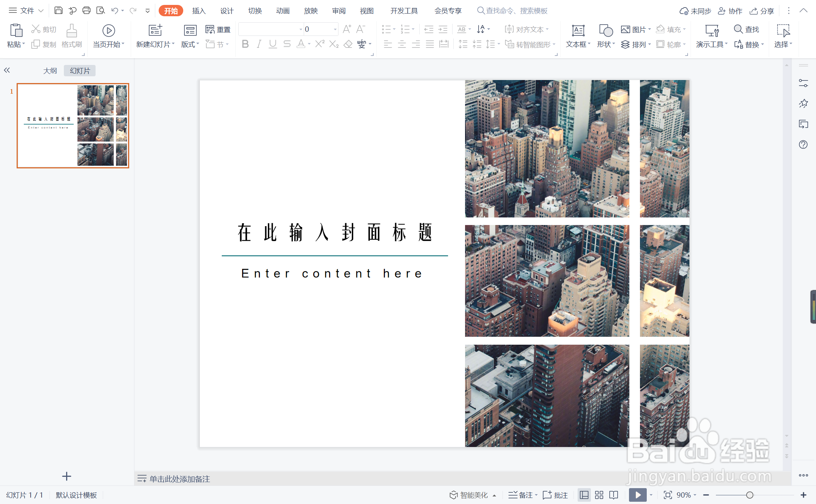Toggle underline formatting
The width and height of the screenshot is (816, 504).
(272, 44)
